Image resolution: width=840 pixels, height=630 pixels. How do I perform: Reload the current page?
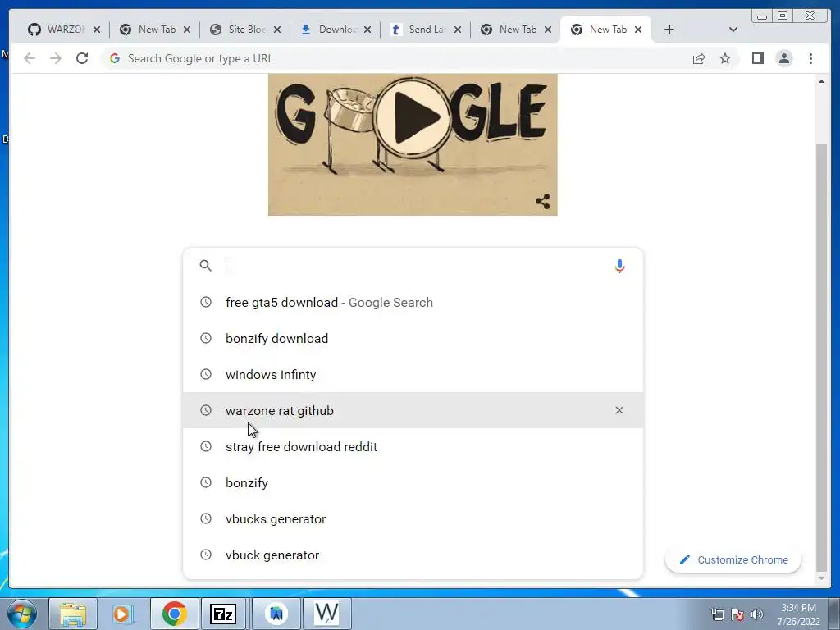click(x=82, y=58)
